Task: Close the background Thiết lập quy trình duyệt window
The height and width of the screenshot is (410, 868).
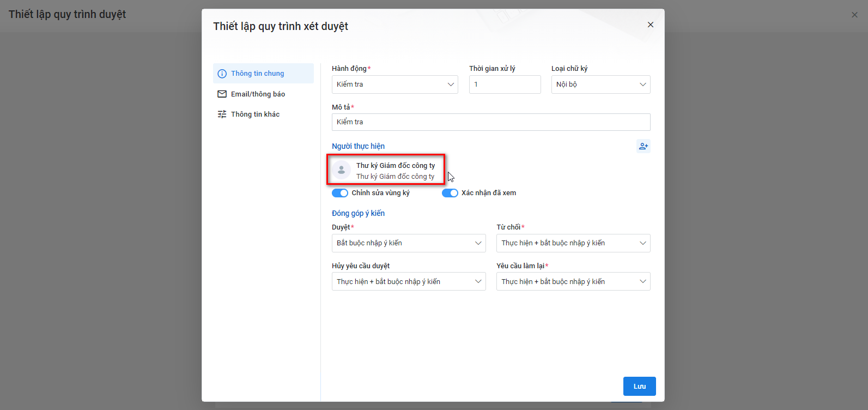Action: point(854,15)
